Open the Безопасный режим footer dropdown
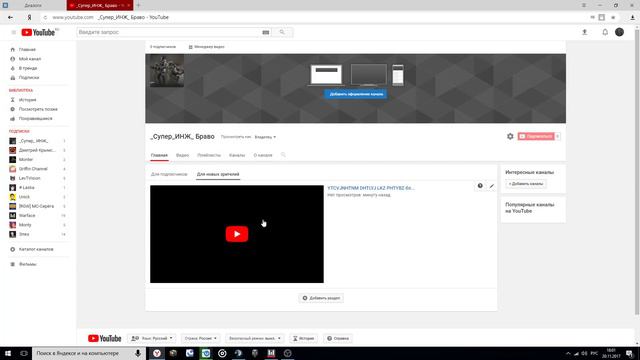This screenshot has width=640, height=360. pos(254,338)
